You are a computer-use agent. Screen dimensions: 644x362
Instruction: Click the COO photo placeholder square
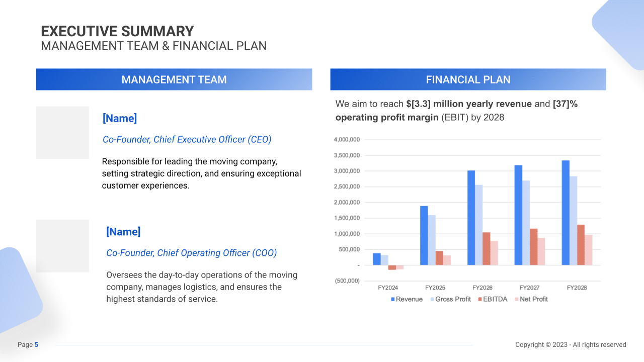click(x=62, y=246)
